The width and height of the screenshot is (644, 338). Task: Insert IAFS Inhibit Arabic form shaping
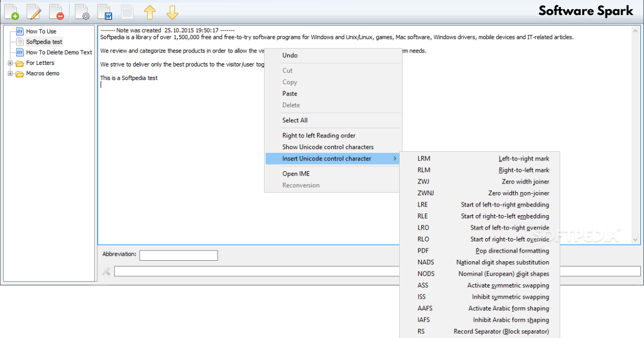click(480, 320)
